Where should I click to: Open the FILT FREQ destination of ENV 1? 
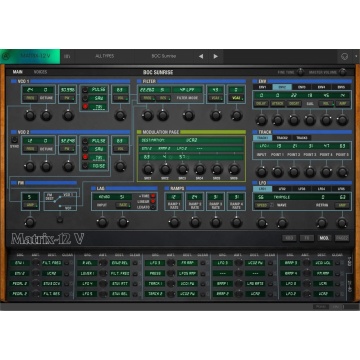pos(52,263)
